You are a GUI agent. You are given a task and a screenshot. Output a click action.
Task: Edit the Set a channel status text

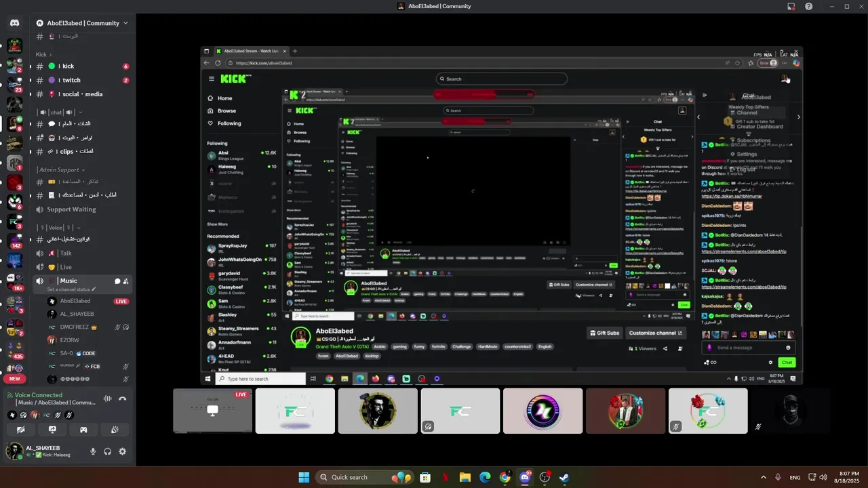(x=71, y=289)
